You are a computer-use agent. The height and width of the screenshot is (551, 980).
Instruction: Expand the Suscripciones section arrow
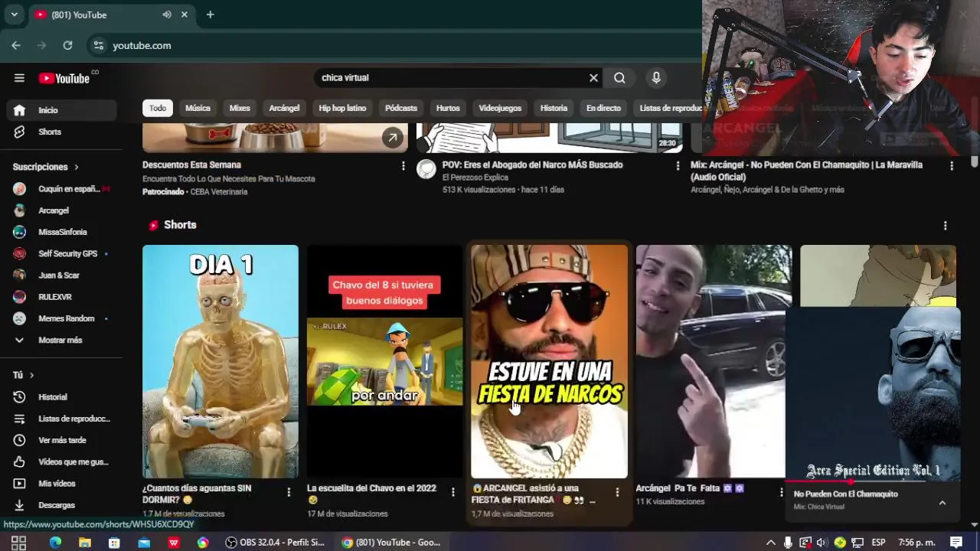[x=76, y=167]
